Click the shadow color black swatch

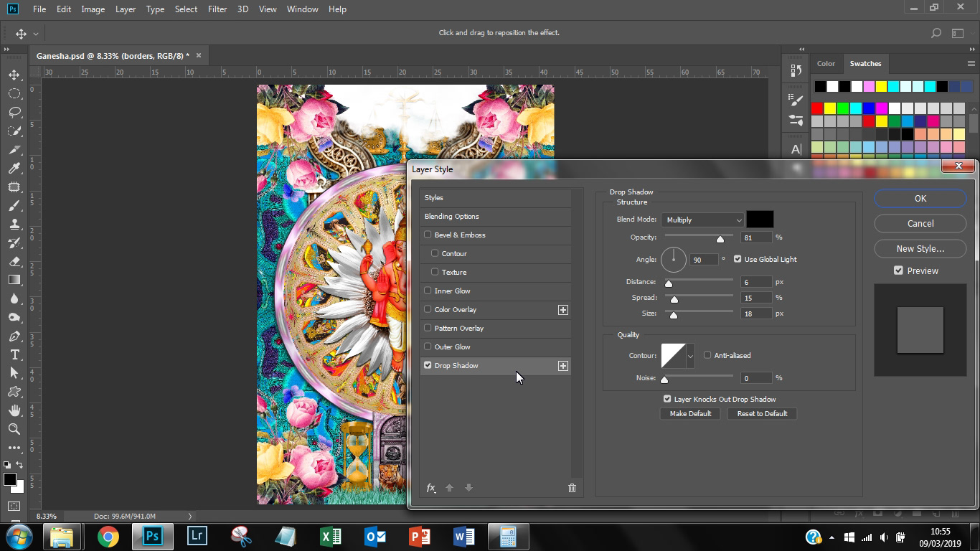(x=760, y=220)
